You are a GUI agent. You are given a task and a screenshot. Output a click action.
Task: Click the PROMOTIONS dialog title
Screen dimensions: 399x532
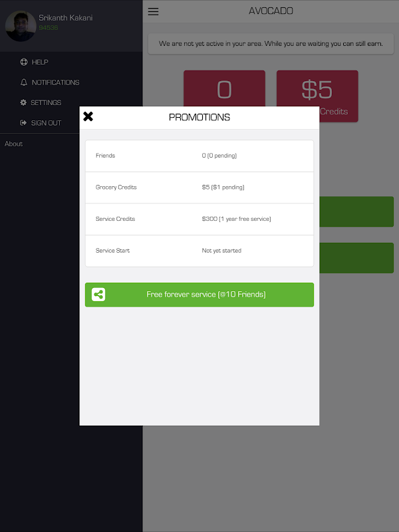199,117
